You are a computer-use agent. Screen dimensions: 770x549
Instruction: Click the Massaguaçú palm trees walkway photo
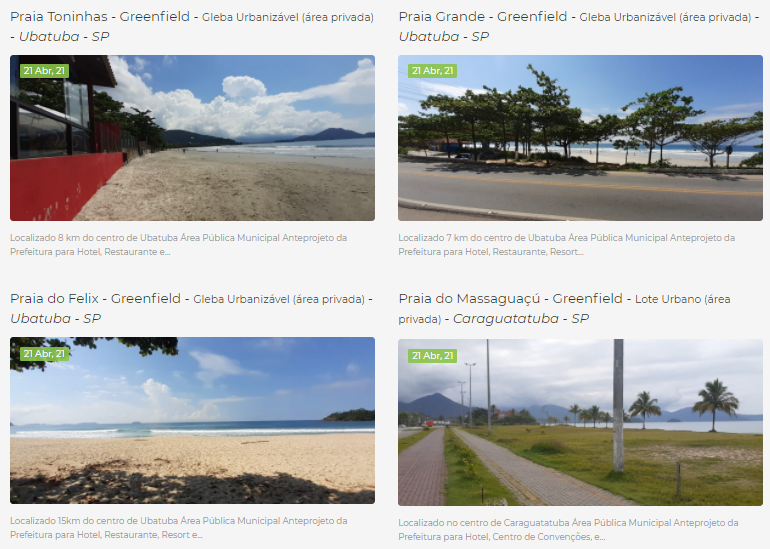pyautogui.click(x=580, y=422)
